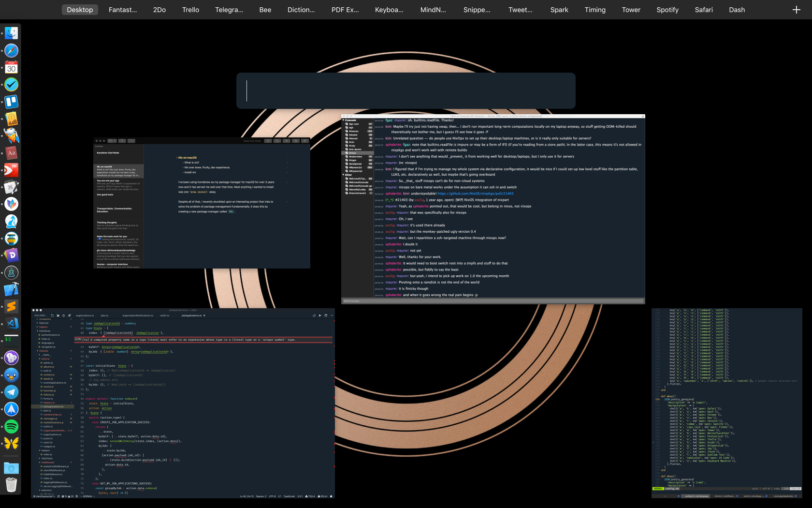Select the search icon in the notes toolbar
This screenshot has height=508, width=812.
pos(122,141)
